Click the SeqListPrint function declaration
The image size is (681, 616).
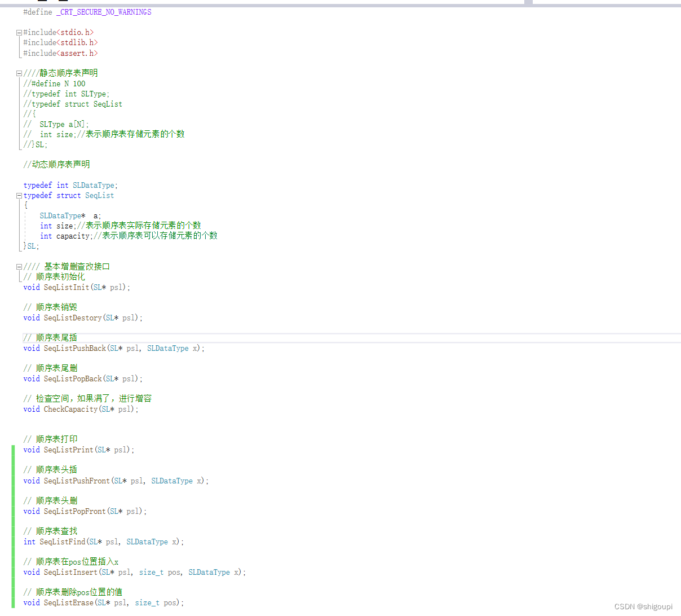[x=79, y=450]
